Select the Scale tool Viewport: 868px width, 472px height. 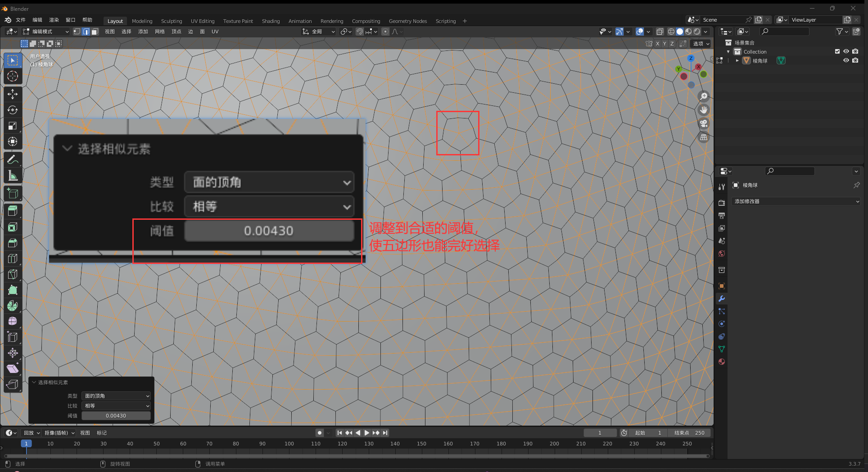click(x=13, y=126)
